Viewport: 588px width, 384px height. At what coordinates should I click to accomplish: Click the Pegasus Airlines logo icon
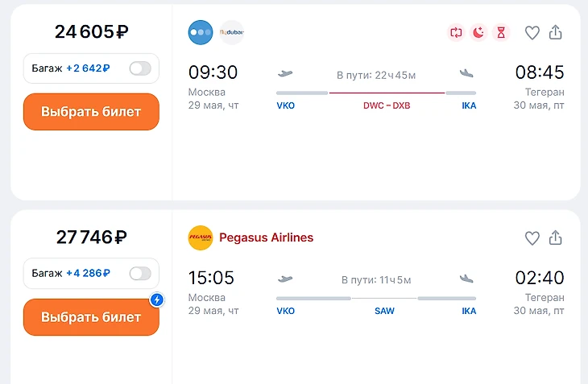tap(201, 238)
